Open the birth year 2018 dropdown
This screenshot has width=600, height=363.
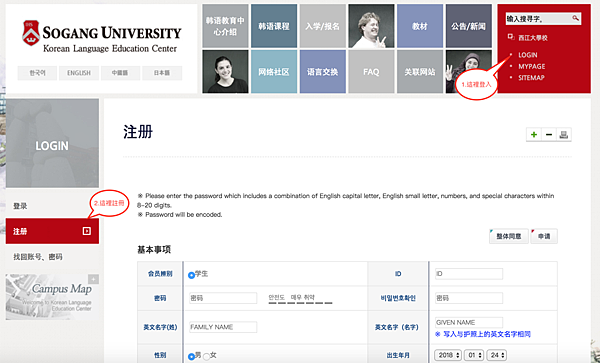coord(448,355)
